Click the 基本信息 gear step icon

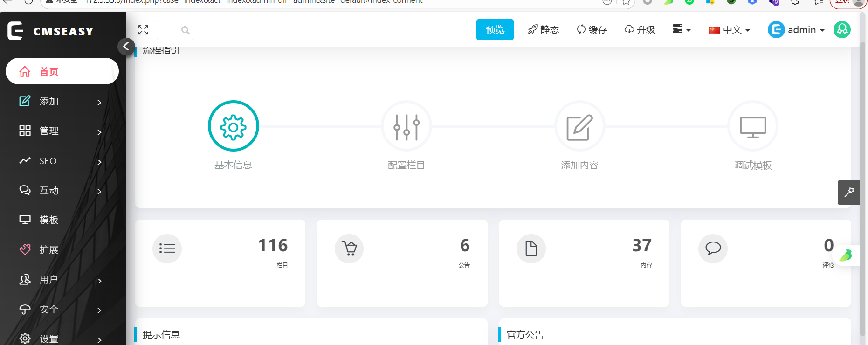point(233,126)
